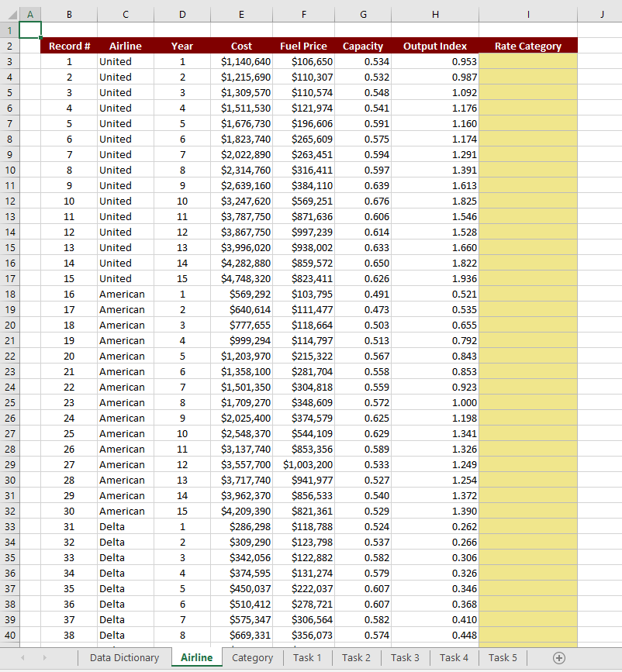Select the Output Index value 1.936
This screenshot has width=622, height=672.
pos(435,278)
